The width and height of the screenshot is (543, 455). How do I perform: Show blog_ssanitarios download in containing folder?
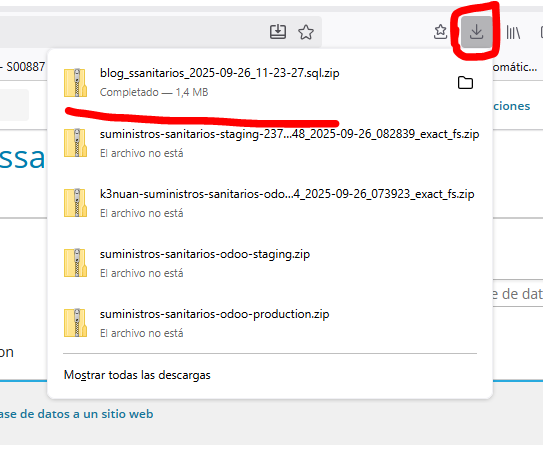click(x=465, y=83)
